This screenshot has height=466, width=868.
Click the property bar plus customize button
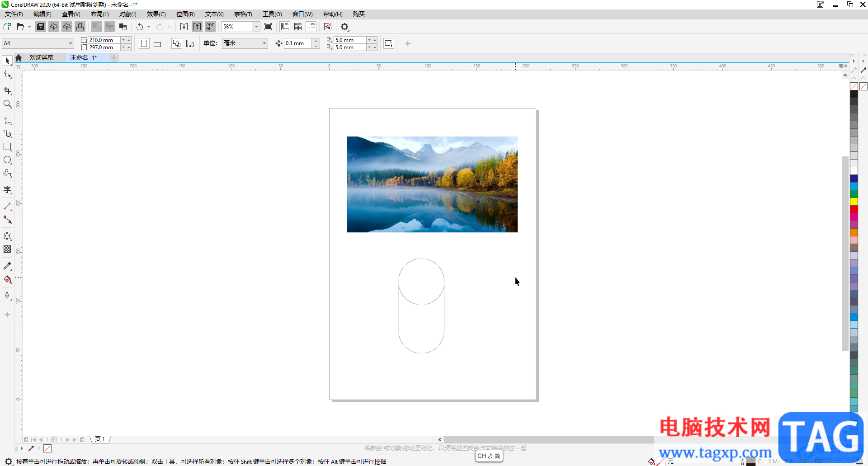[x=408, y=43]
